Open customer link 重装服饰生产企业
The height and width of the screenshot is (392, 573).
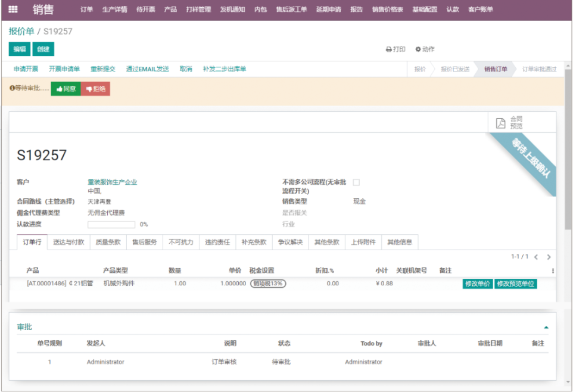[113, 182]
